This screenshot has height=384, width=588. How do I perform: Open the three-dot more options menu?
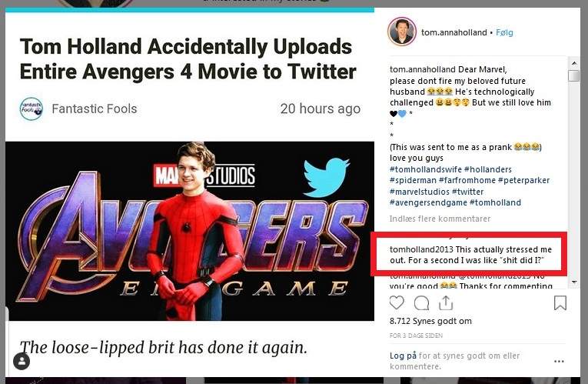(559, 361)
